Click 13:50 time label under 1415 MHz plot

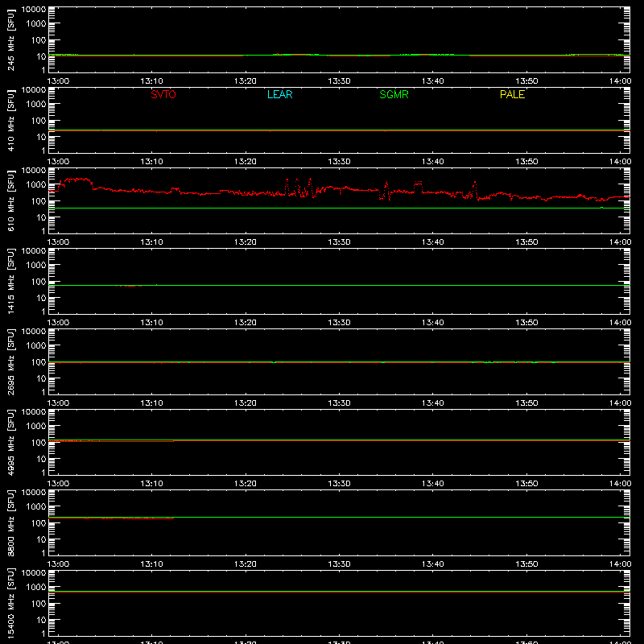(526, 323)
